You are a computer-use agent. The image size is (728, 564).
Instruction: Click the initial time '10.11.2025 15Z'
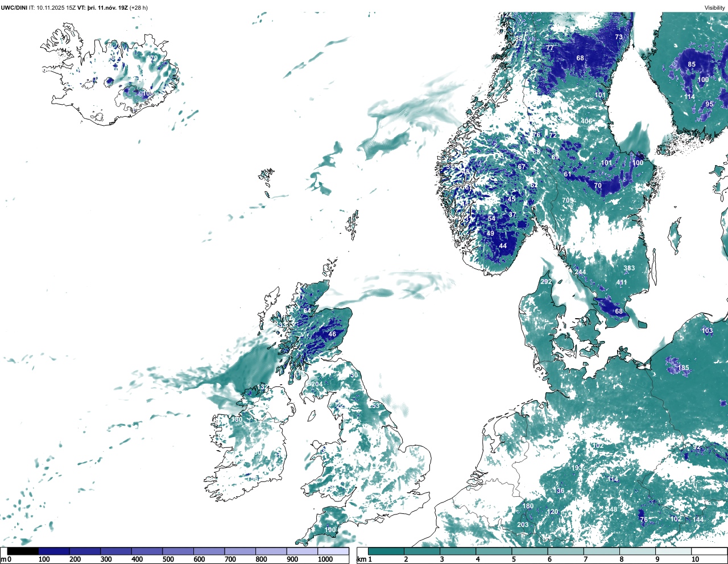(x=56, y=7)
